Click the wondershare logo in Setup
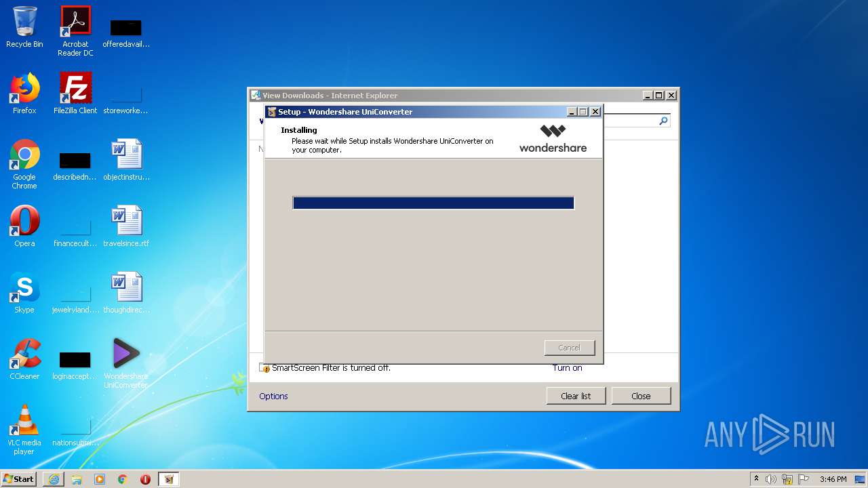 [x=553, y=138]
